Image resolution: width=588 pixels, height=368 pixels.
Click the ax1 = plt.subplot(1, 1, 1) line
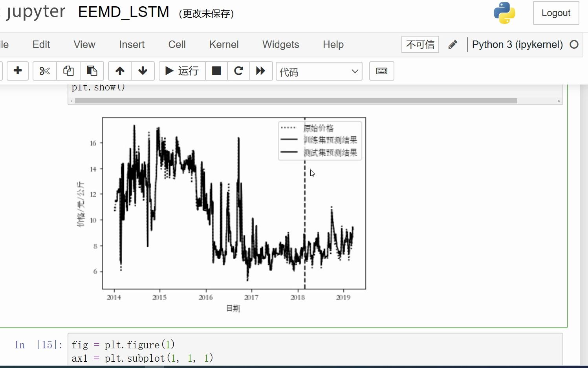[143, 358]
